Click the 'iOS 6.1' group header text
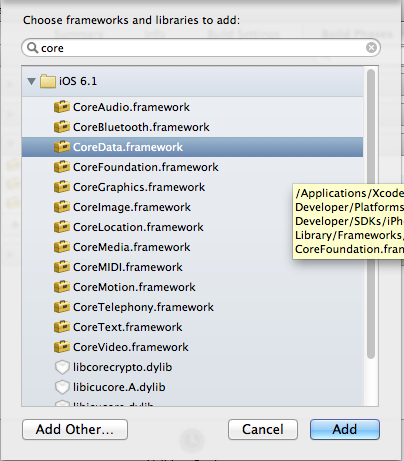404x461 pixels. point(78,81)
